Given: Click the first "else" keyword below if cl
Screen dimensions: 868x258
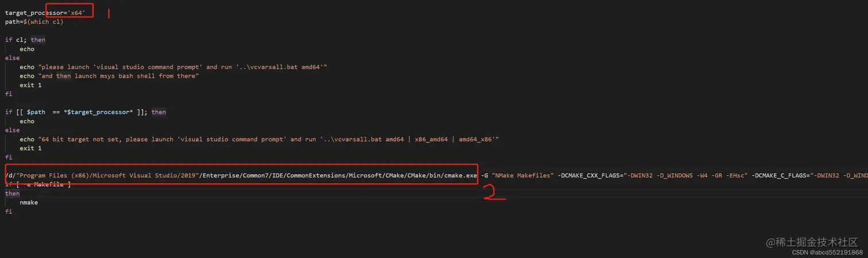Looking at the screenshot, I should pos(12,58).
